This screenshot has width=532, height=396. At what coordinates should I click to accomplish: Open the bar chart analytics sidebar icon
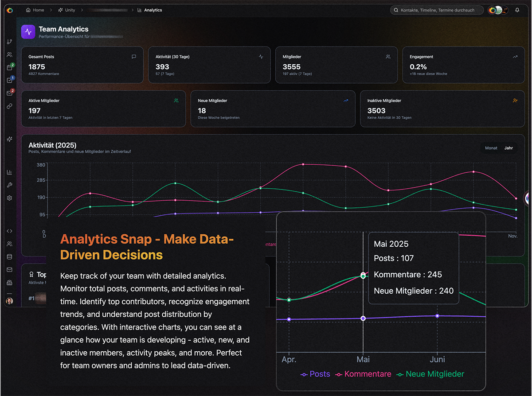pyautogui.click(x=9, y=172)
